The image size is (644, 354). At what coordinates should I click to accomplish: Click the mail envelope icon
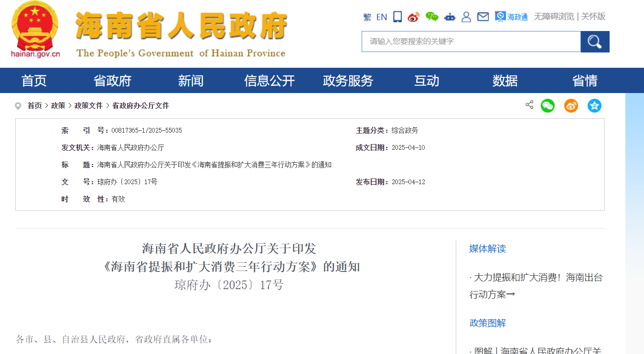tap(483, 17)
